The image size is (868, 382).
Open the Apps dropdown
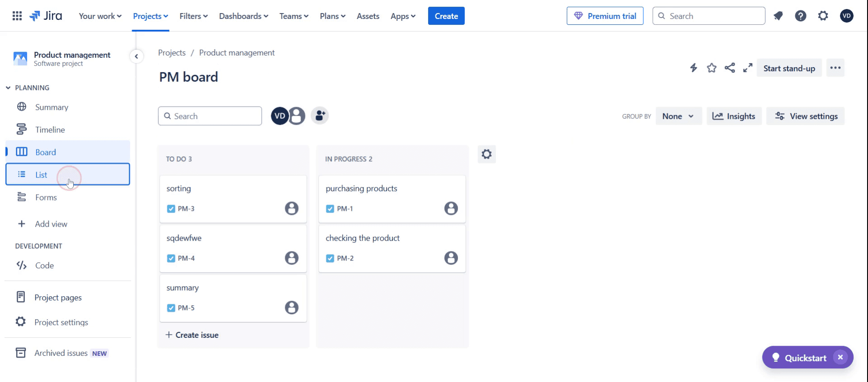pyautogui.click(x=403, y=16)
